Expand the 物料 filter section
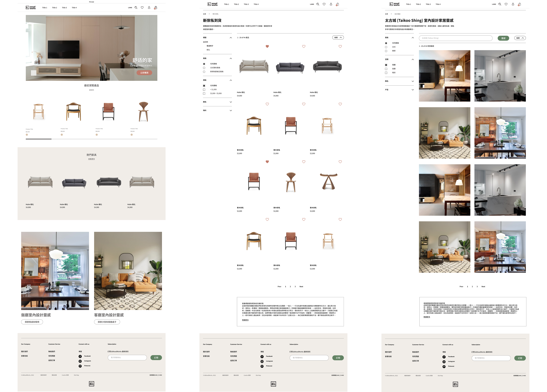The height and width of the screenshot is (392, 547). pos(231,110)
